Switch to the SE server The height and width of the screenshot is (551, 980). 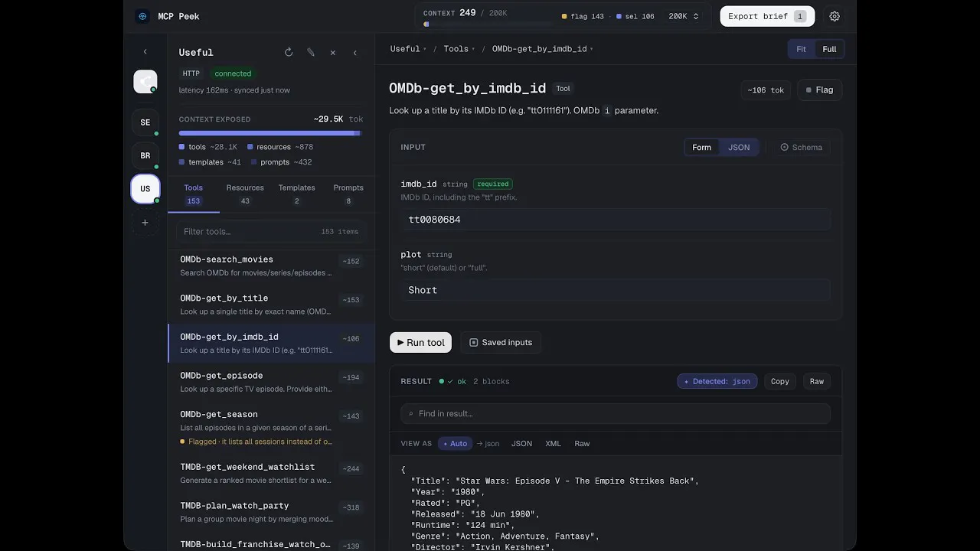pyautogui.click(x=145, y=122)
